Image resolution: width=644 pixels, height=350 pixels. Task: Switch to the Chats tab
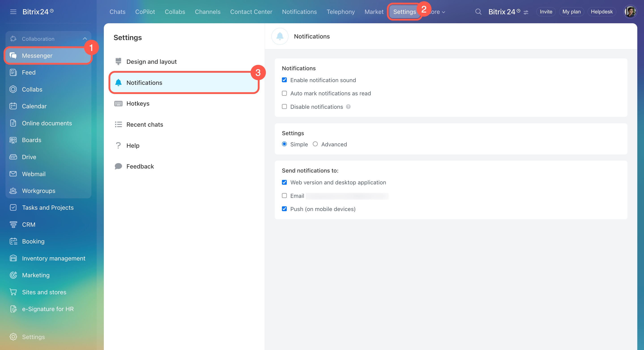click(x=117, y=12)
